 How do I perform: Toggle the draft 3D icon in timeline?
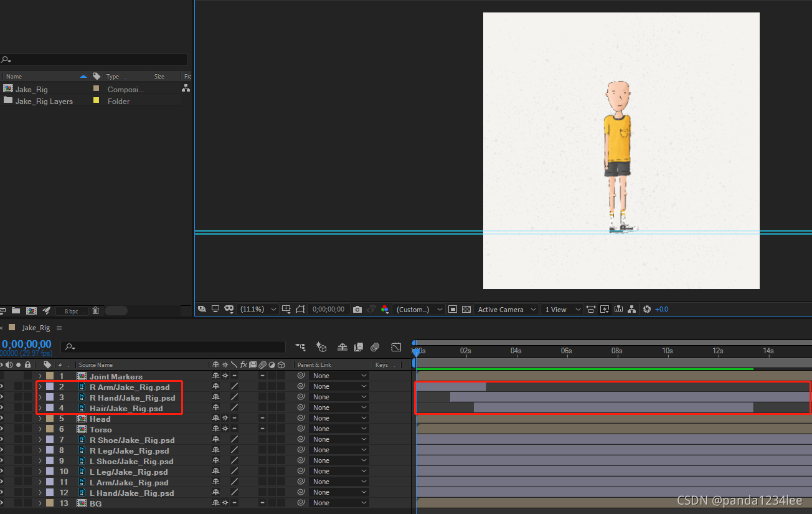[x=321, y=347]
